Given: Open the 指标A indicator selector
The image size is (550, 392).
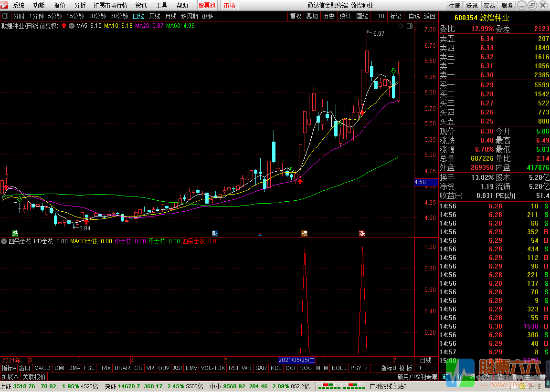Looking at the screenshot, I should pyautogui.click(x=9, y=368).
